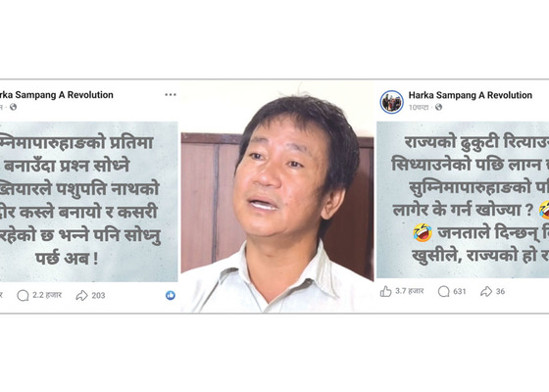The width and height of the screenshot is (549, 392).
Task: Click the 203 shares count
Action: click(x=98, y=296)
